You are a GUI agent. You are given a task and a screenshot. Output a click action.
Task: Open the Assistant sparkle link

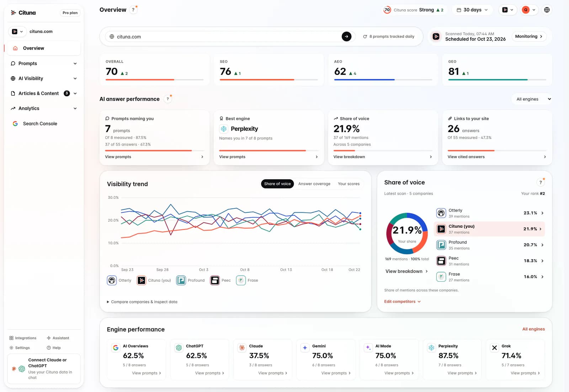[58, 338]
